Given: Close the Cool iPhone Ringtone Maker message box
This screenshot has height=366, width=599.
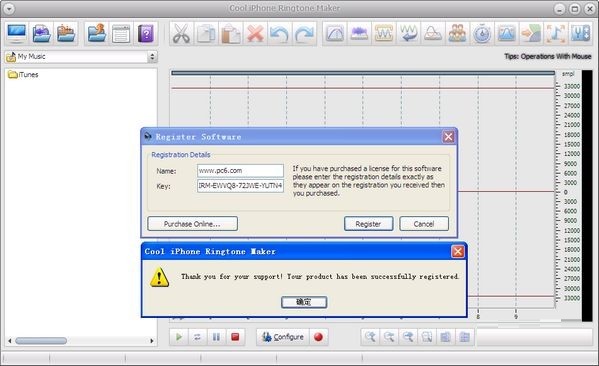Looking at the screenshot, I should (458, 251).
